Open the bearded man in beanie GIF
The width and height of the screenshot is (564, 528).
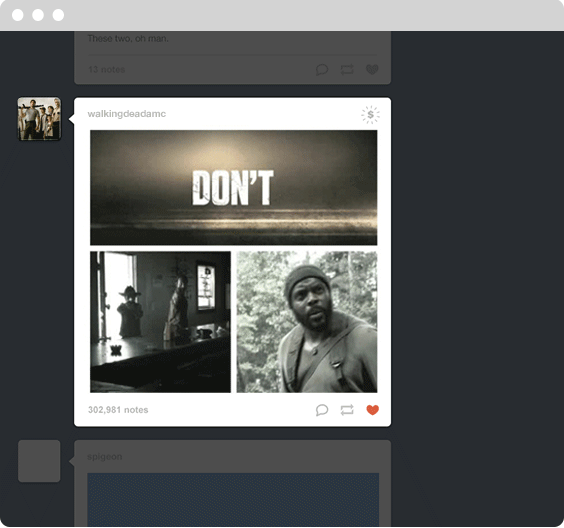click(307, 322)
